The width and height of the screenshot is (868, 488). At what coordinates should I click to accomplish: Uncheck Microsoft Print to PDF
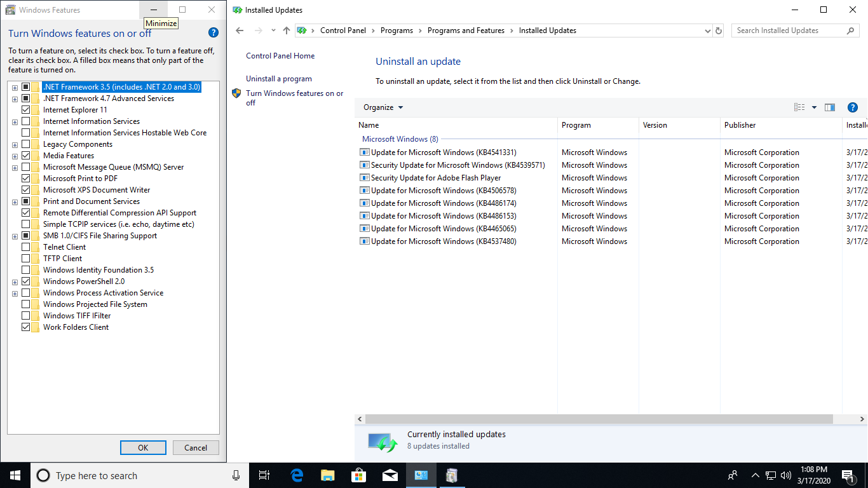pyautogui.click(x=26, y=179)
